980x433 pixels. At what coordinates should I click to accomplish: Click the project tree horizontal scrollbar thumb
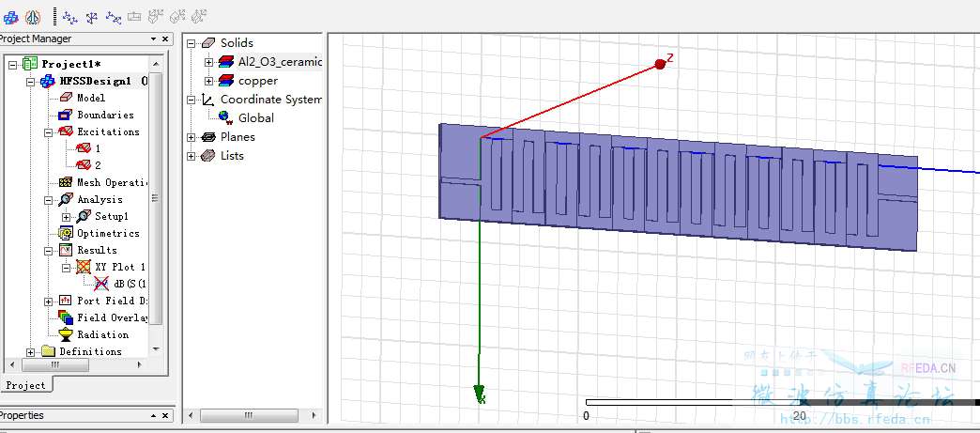pos(55,364)
